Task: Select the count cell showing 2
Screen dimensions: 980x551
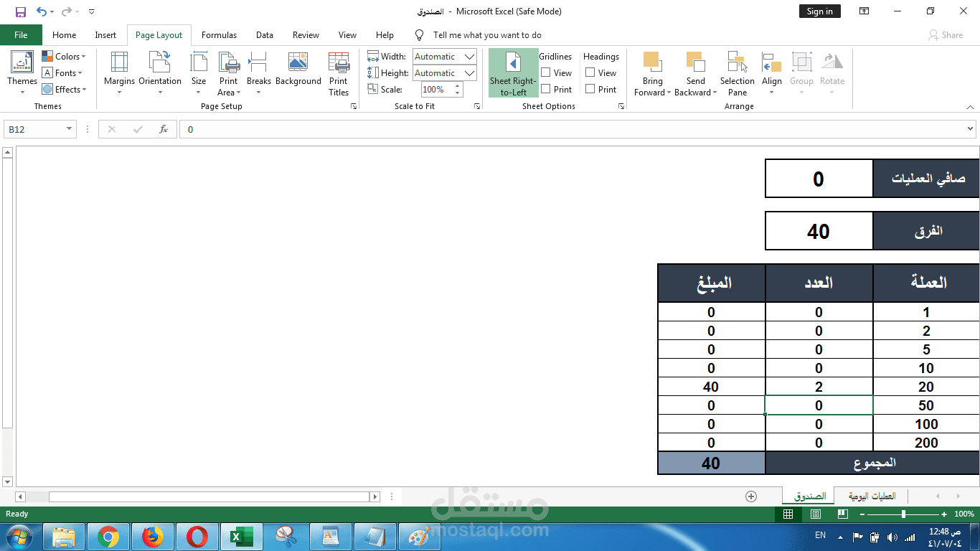Action: coord(819,387)
